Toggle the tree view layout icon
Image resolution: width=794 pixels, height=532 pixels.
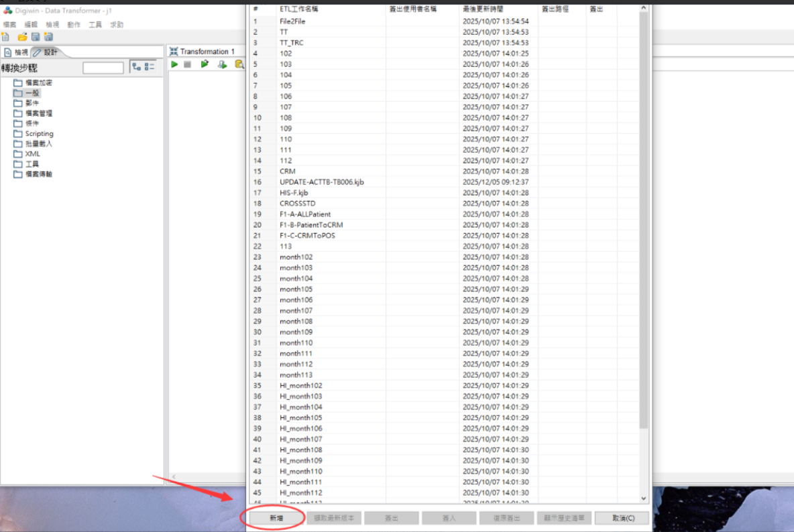(137, 66)
